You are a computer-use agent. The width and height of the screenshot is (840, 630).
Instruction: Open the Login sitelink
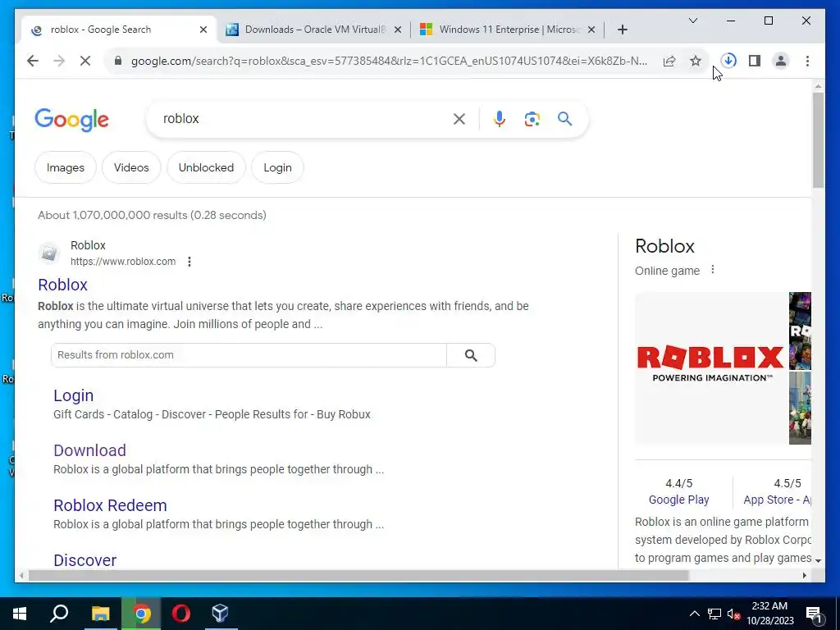73,396
